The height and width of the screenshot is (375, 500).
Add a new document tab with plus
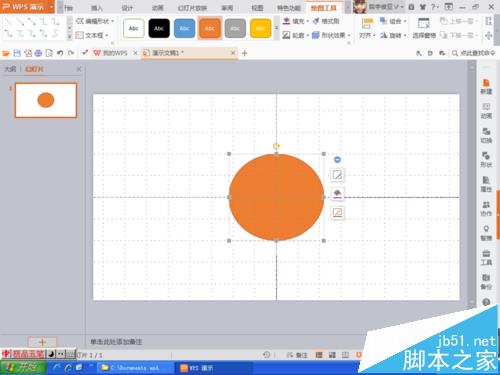244,53
